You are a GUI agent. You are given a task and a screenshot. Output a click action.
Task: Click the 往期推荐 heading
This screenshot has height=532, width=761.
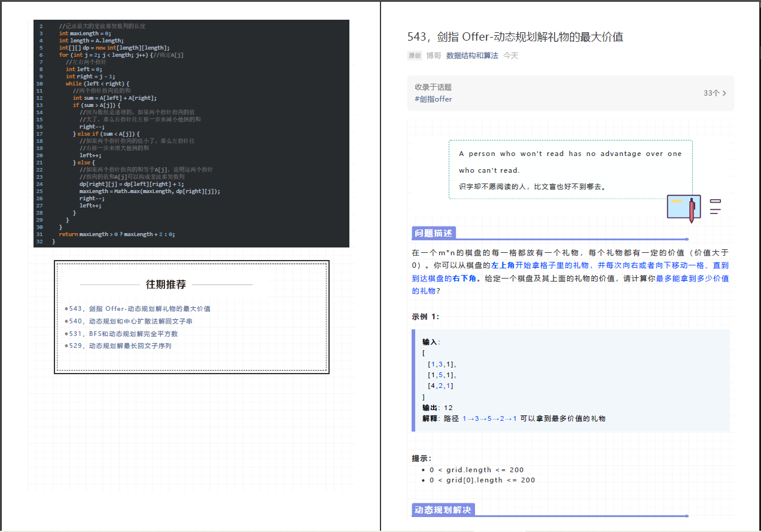pyautogui.click(x=166, y=285)
